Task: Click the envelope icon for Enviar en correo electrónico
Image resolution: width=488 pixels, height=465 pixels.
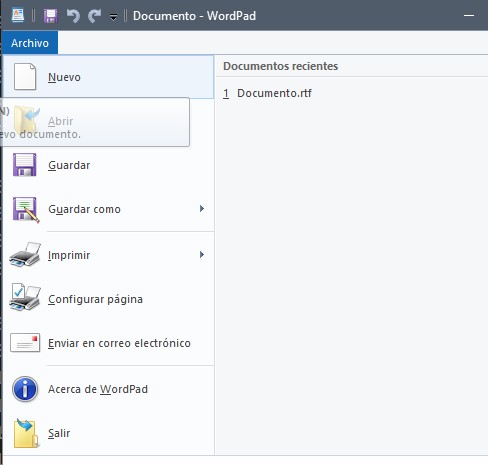Action: [25, 343]
